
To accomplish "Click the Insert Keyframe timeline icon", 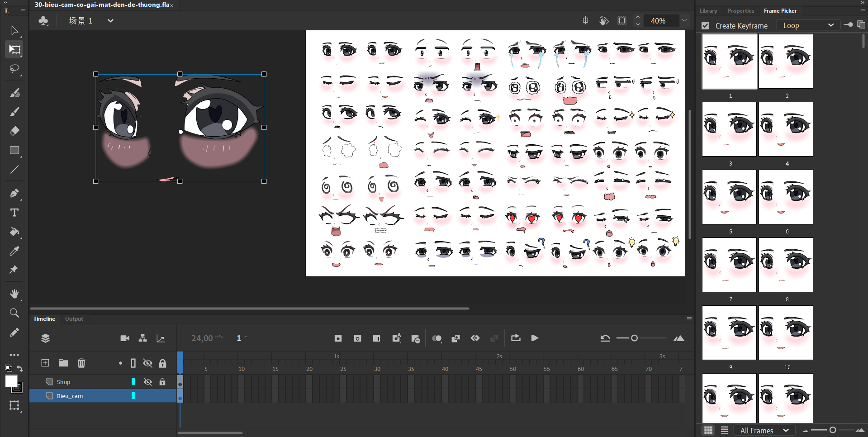I will coord(338,338).
